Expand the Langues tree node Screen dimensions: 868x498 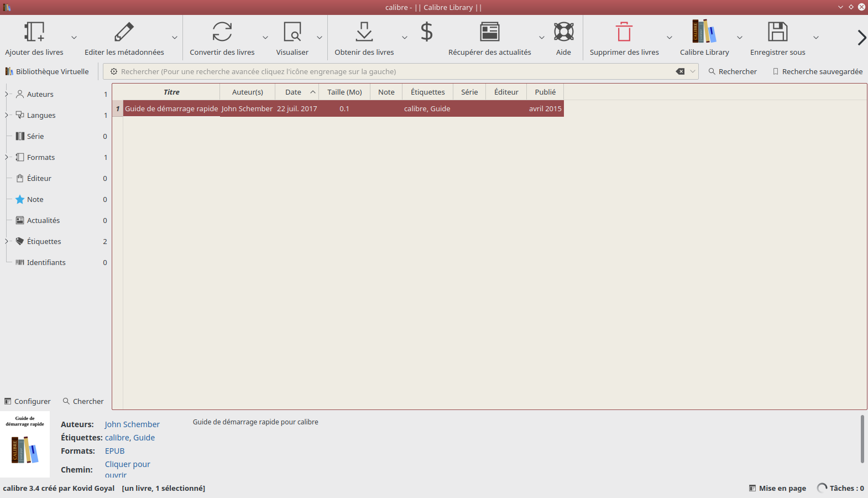7,115
